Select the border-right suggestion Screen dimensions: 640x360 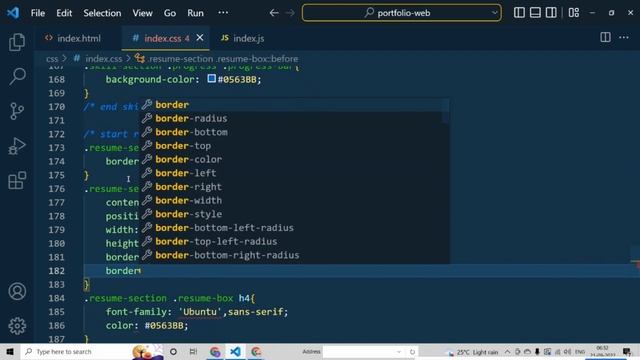[x=295, y=187]
